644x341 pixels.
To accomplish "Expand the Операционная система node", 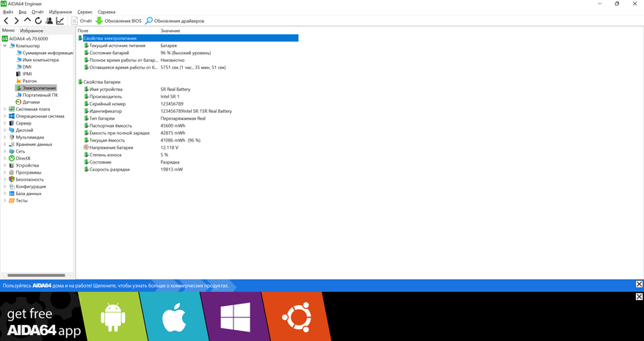I will [5, 116].
